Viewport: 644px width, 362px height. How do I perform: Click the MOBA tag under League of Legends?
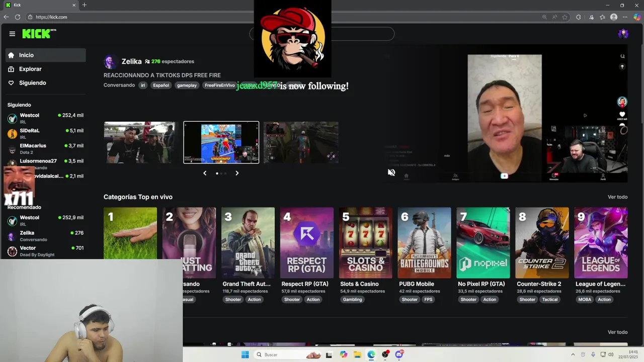(x=585, y=300)
